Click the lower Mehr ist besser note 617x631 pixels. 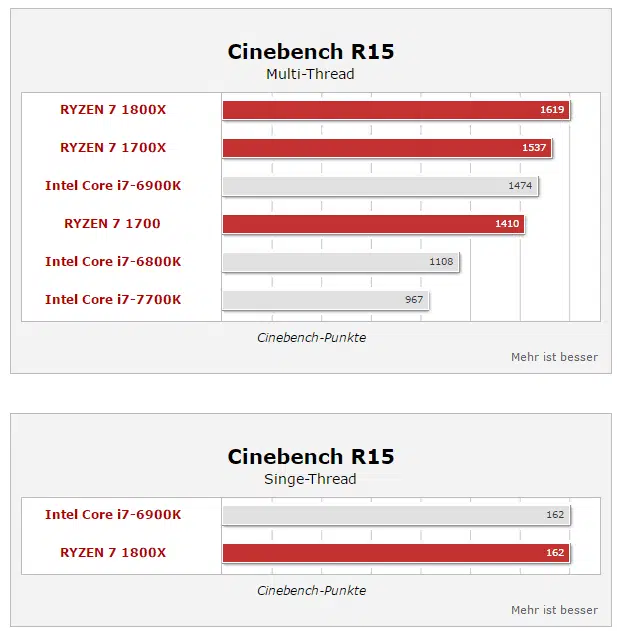(554, 610)
